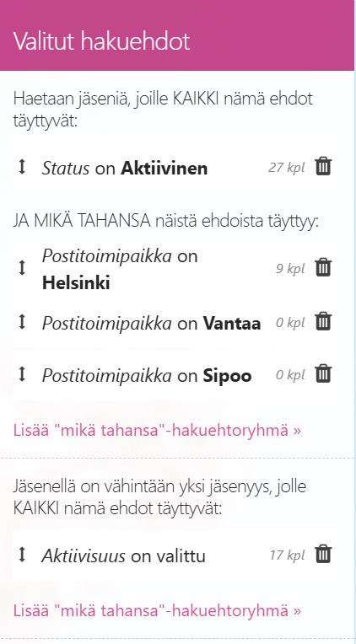The height and width of the screenshot is (644, 356).
Task: Grab the reorder arrow beside Status condition
Action: 22,167
